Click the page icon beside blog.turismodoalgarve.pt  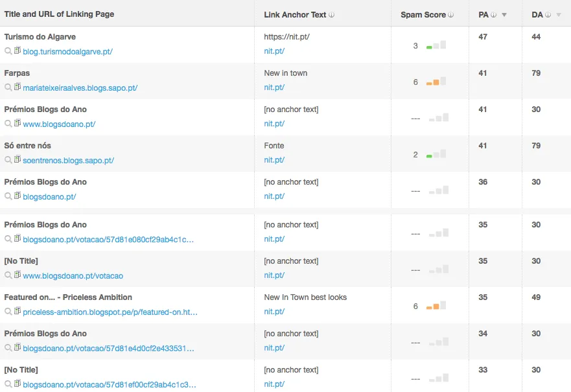click(x=17, y=51)
